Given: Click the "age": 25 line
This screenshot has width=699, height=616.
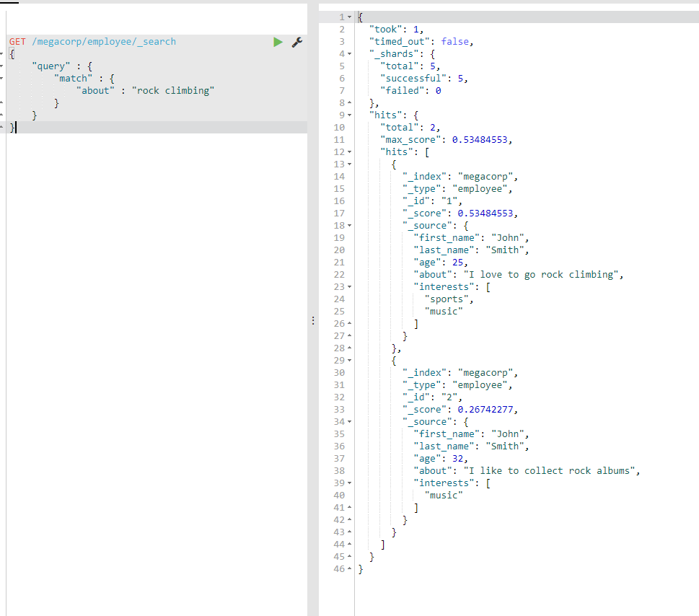Looking at the screenshot, I should point(441,263).
